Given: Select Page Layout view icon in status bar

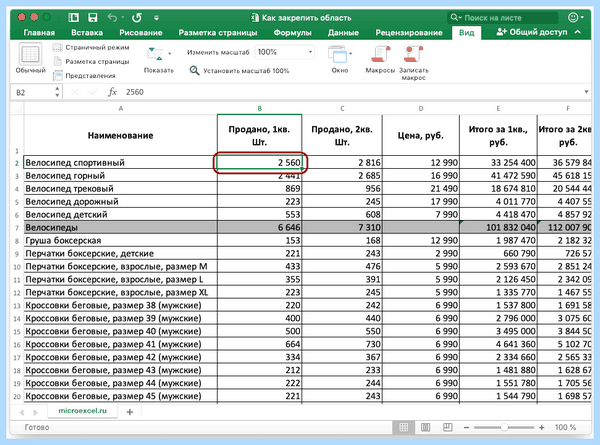Looking at the screenshot, I should click(425, 427).
